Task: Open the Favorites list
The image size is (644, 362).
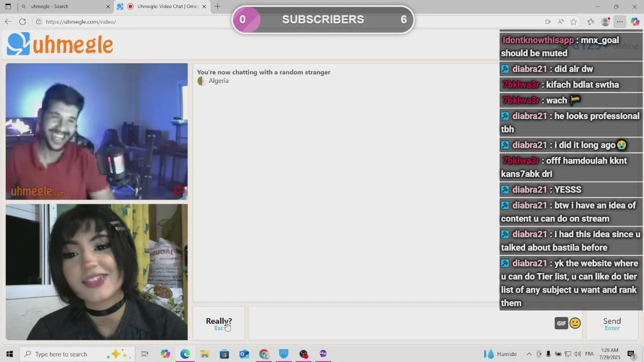Action: coord(591,22)
